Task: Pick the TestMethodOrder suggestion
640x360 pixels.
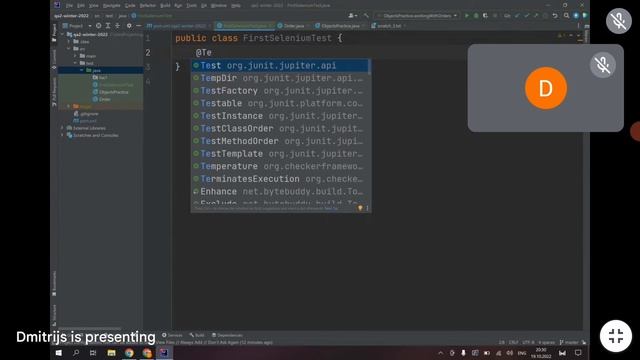Action: coord(280,141)
